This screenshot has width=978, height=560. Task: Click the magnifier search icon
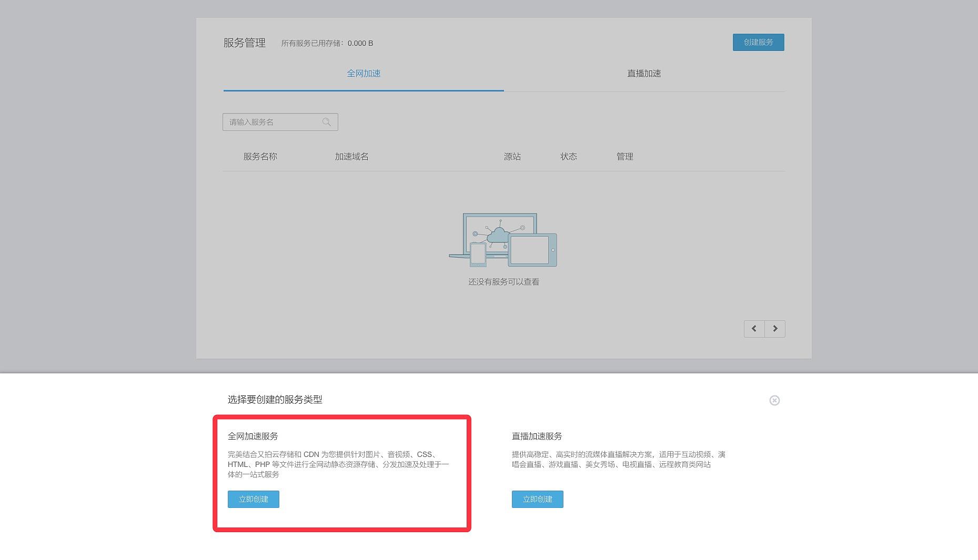[x=327, y=122]
